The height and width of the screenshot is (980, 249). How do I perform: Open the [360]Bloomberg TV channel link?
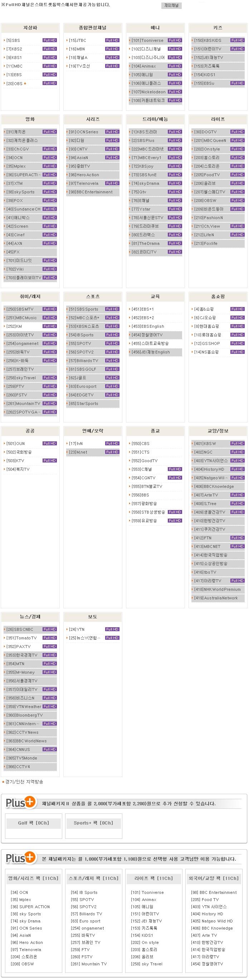pyautogui.click(x=24, y=715)
